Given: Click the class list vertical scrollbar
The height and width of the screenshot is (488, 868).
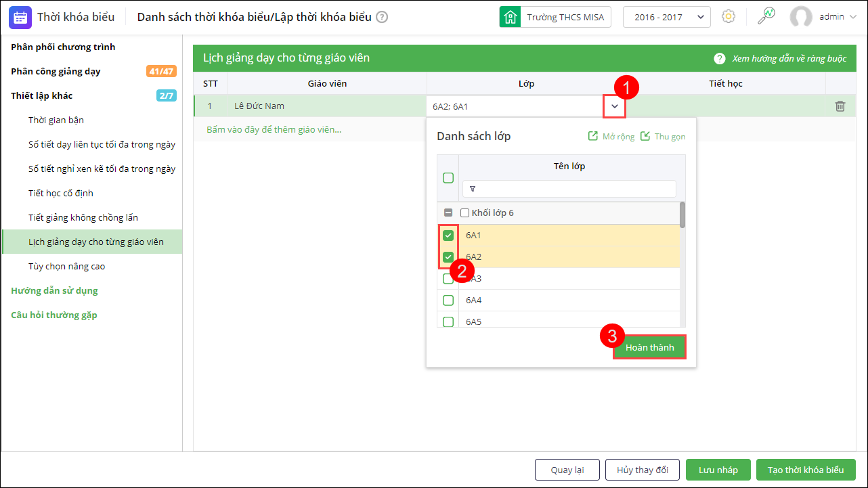Looking at the screenshot, I should point(682,215).
